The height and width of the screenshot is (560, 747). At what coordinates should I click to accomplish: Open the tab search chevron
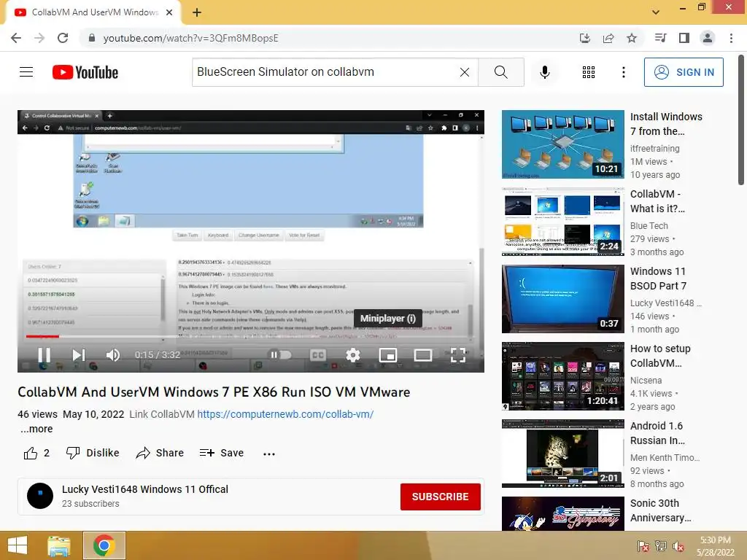(656, 12)
